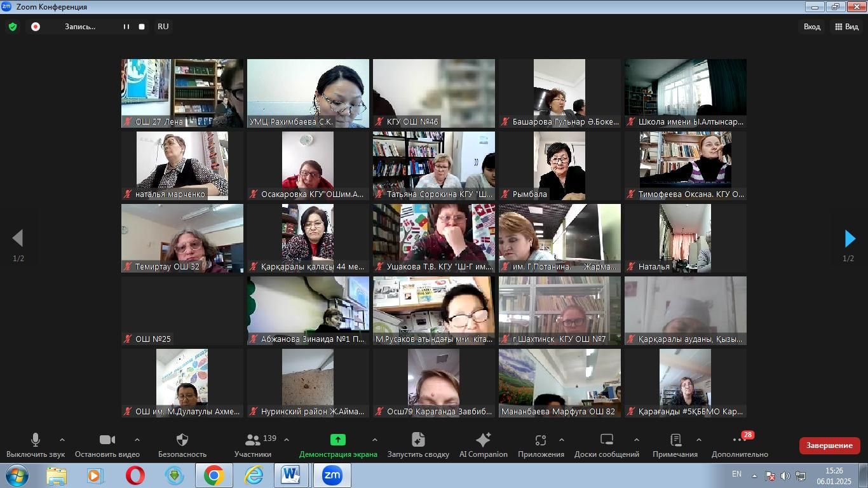Expand the video options arrow
The image size is (868, 488).
[x=137, y=440]
